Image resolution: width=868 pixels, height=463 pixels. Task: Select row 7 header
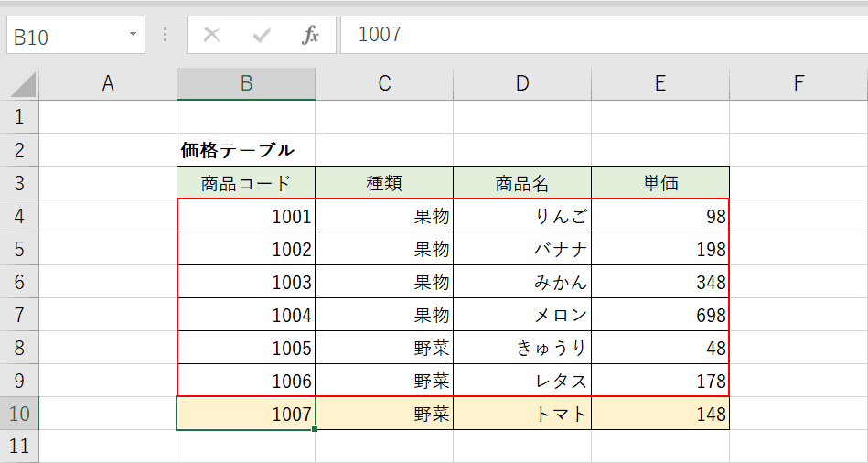coord(19,315)
